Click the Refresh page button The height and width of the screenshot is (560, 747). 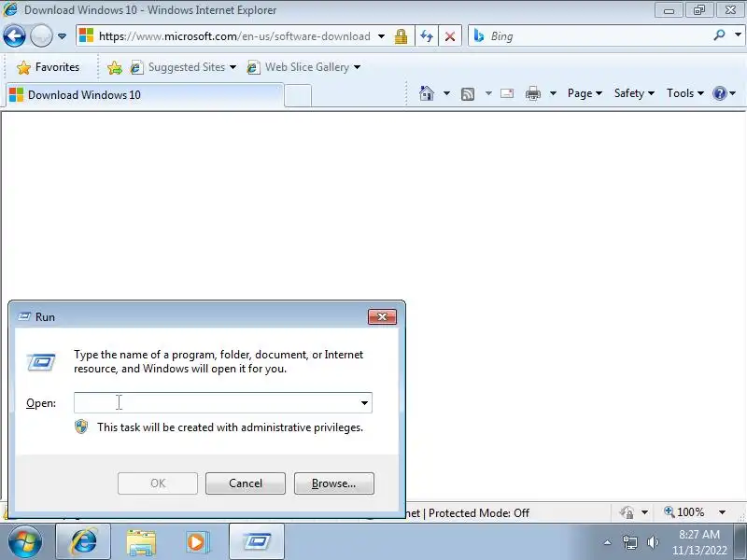tap(427, 36)
